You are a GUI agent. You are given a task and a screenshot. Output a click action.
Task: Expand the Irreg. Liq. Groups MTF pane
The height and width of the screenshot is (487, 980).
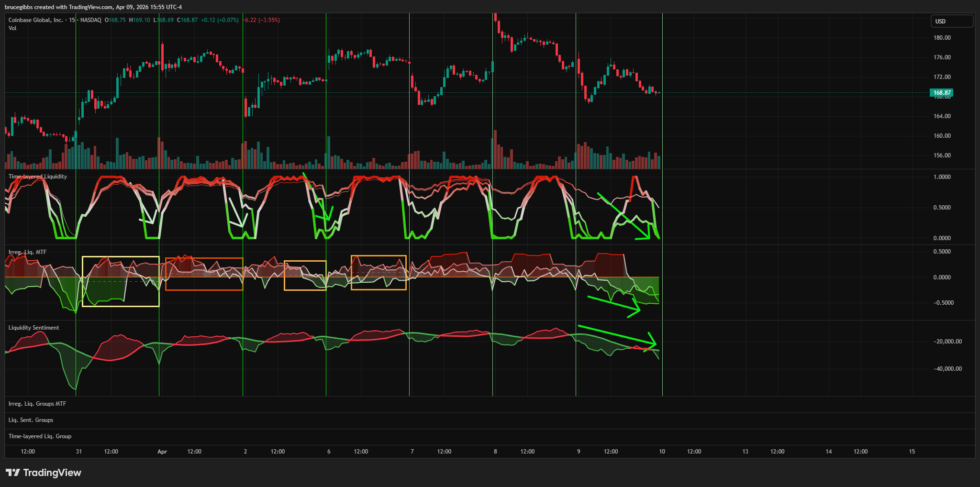[37, 404]
